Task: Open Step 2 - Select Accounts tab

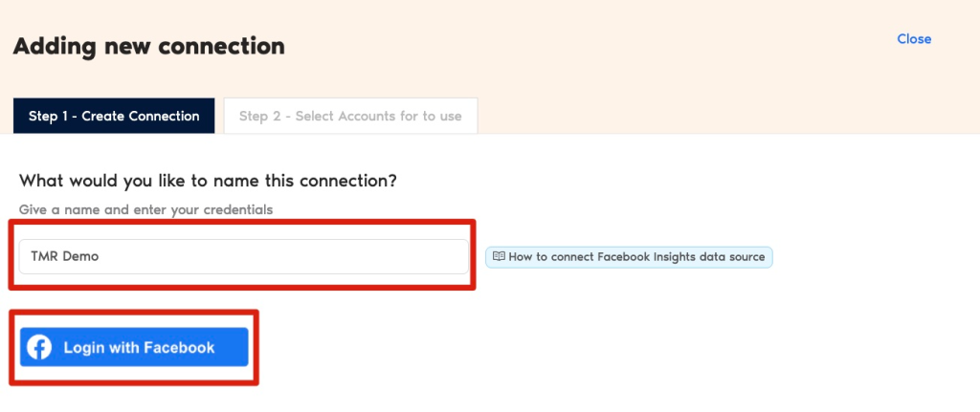Action: 350,116
